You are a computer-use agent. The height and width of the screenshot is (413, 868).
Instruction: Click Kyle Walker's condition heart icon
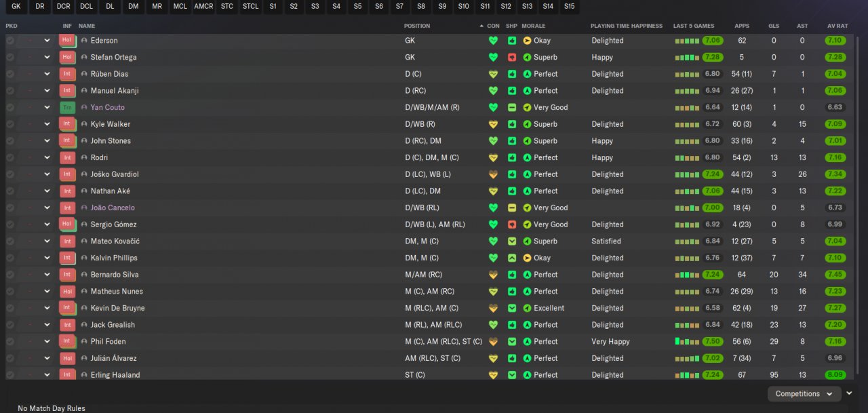coord(493,124)
